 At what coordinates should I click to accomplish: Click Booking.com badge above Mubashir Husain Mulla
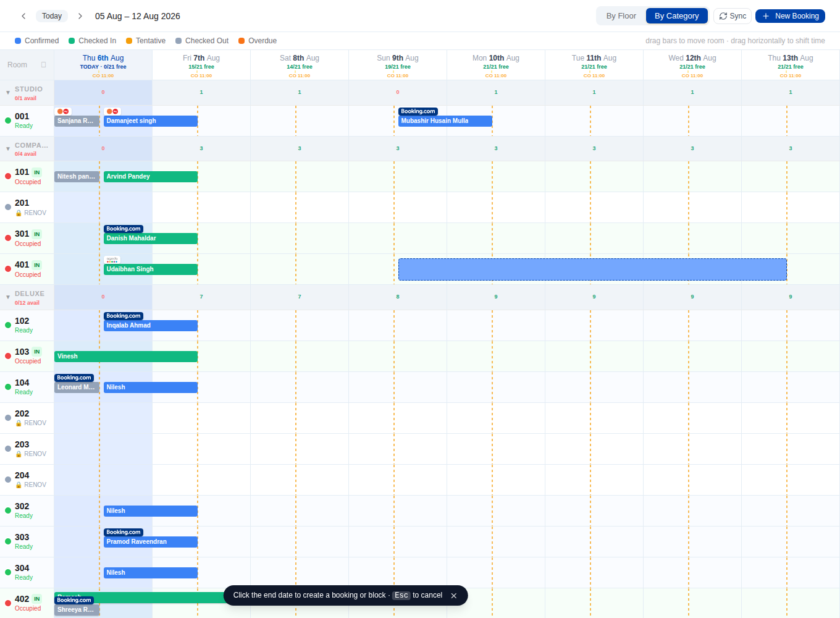[418, 111]
